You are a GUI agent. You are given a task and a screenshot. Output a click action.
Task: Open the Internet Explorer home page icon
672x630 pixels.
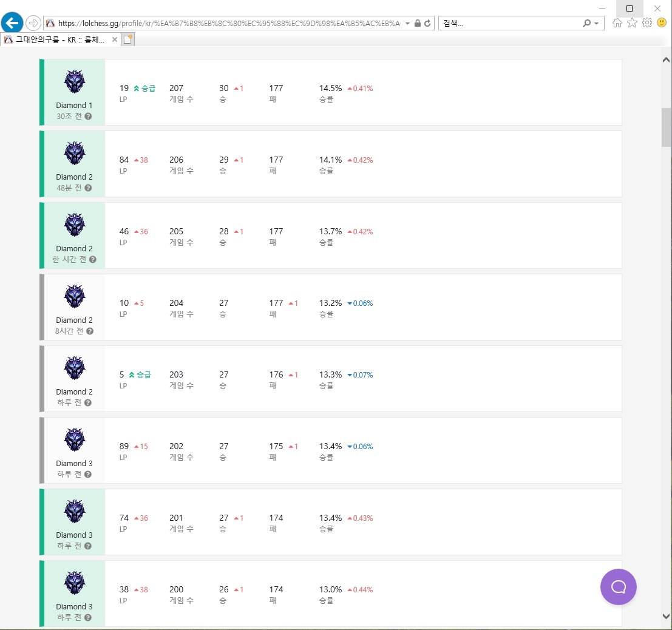click(617, 23)
